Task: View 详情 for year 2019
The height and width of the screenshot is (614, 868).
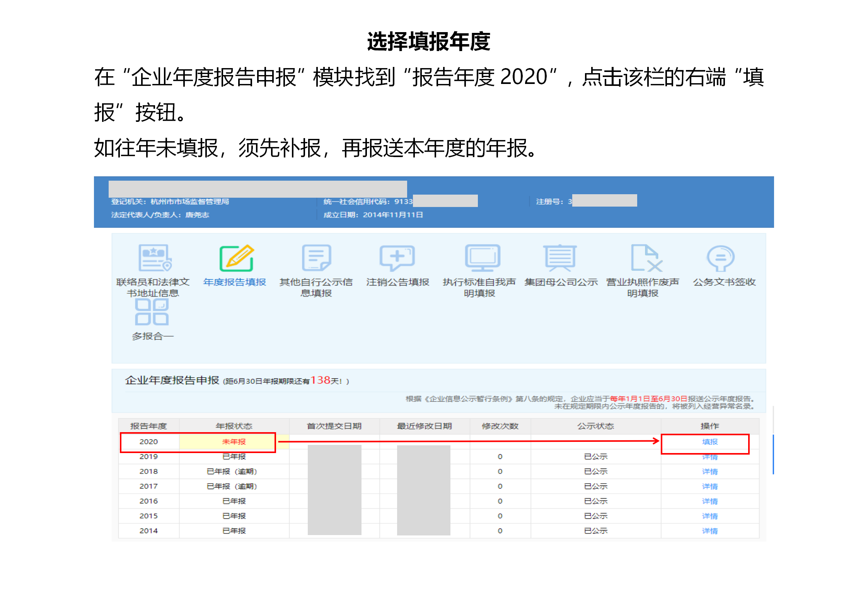Action: [x=709, y=457]
